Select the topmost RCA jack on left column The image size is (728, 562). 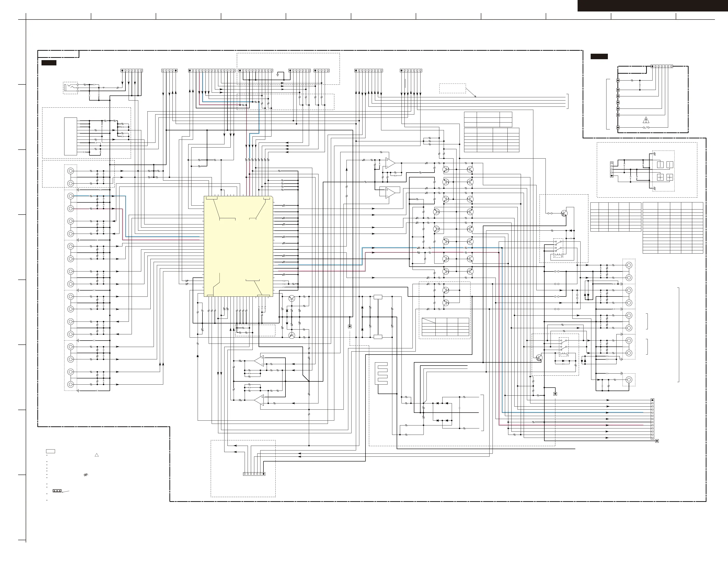click(x=71, y=171)
